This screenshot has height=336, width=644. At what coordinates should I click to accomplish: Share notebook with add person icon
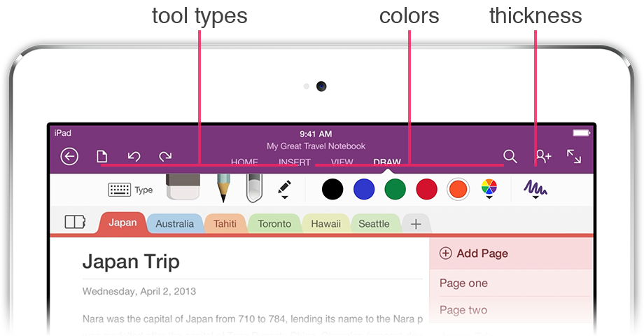[543, 157]
